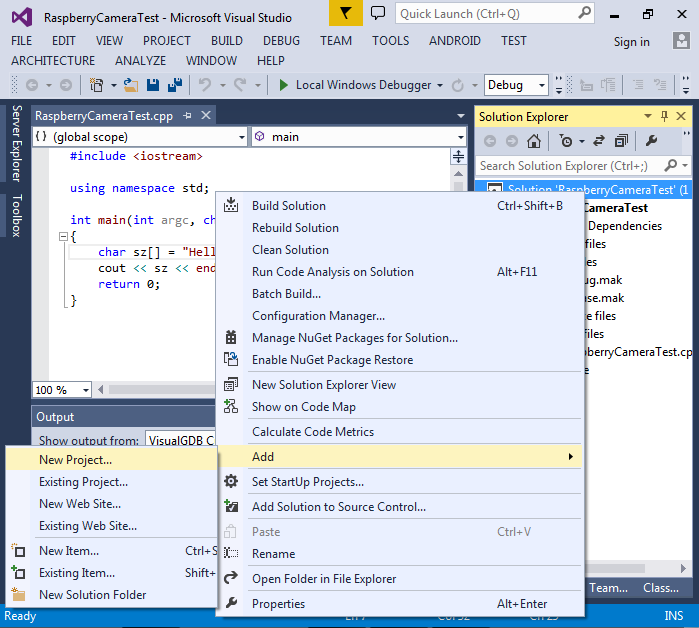Select Open Folder in File Explorer
Viewport: 699px width, 628px height.
coord(400,579)
